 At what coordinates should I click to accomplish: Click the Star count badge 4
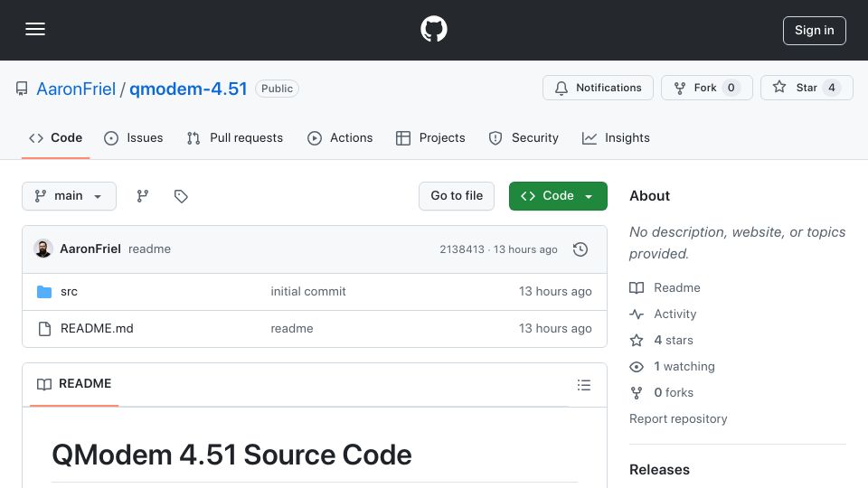[x=832, y=88]
